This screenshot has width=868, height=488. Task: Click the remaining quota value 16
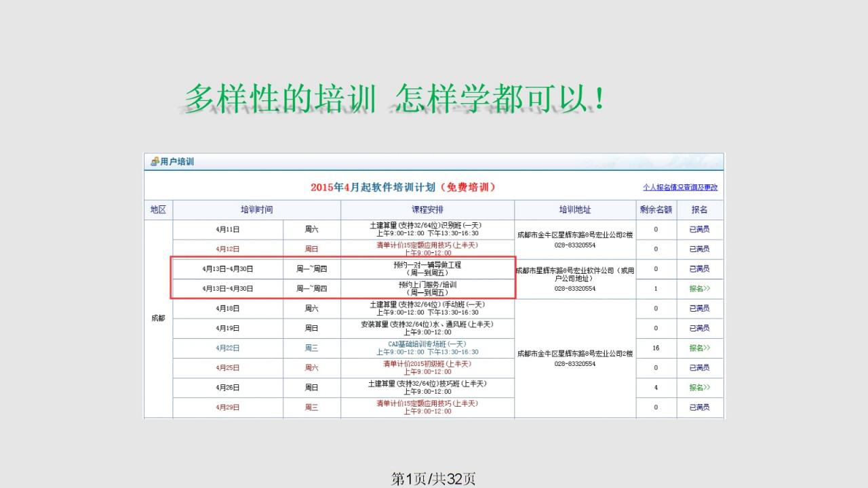656,348
